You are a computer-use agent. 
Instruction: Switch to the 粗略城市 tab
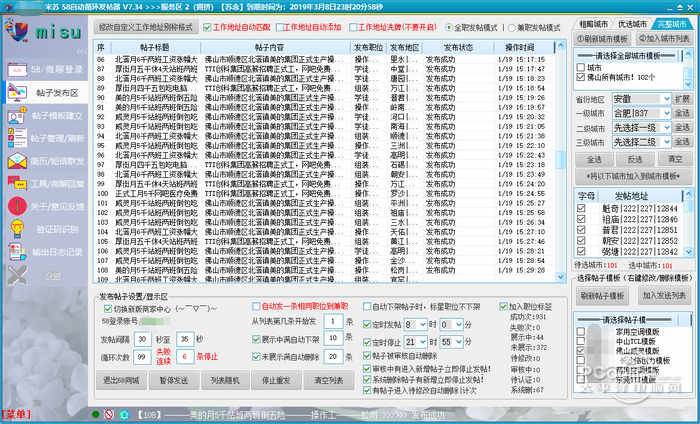click(x=593, y=24)
